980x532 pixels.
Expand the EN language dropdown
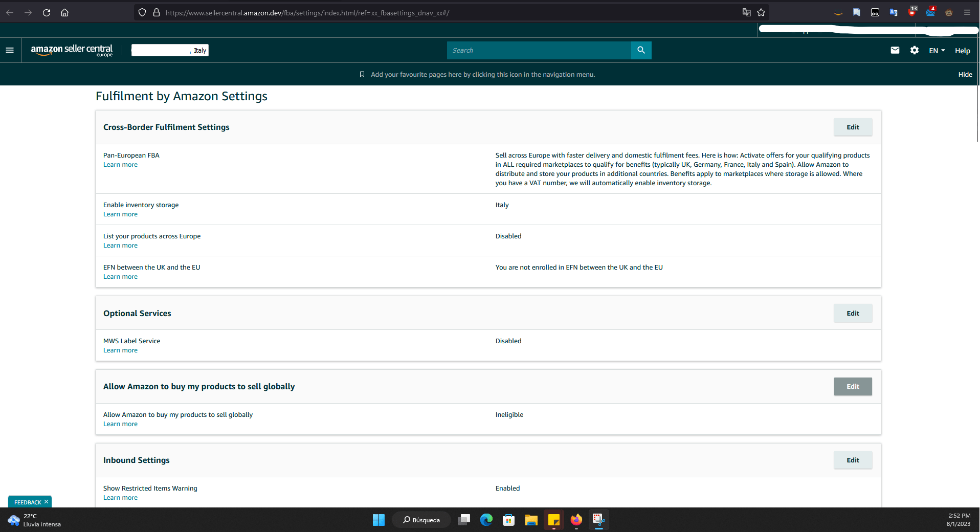937,51
